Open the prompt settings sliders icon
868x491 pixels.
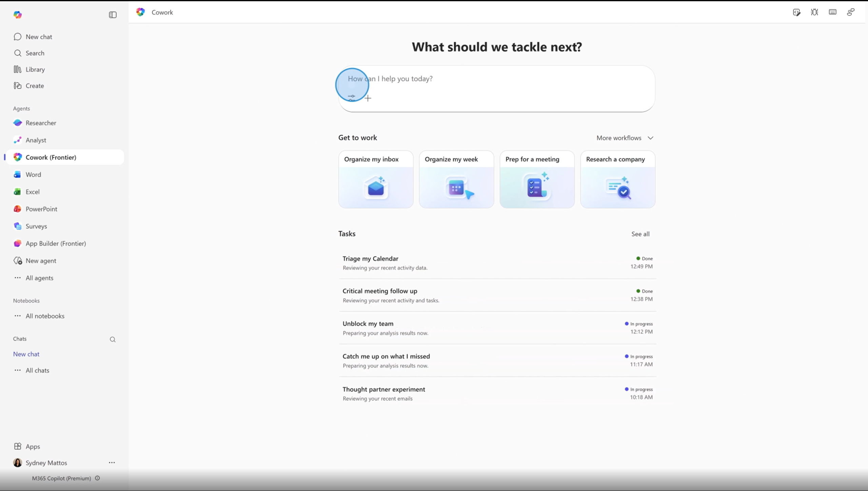coord(352,98)
